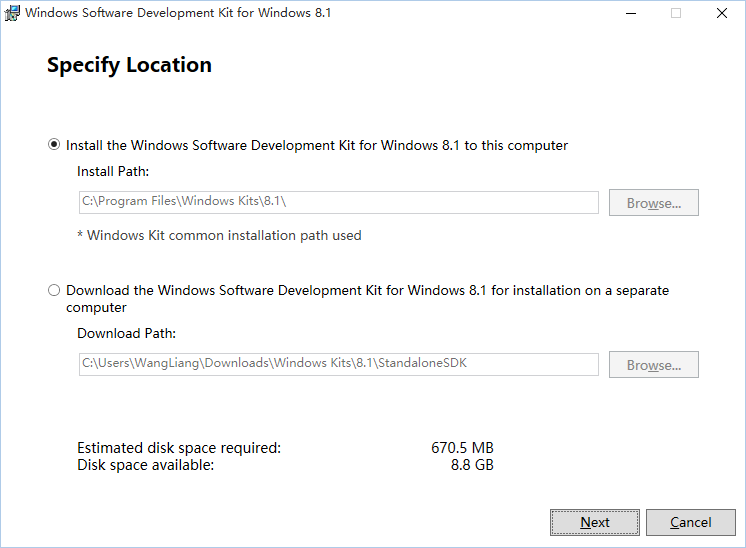Click the SDK installer icon in title bar
The image size is (746, 548).
[12, 13]
